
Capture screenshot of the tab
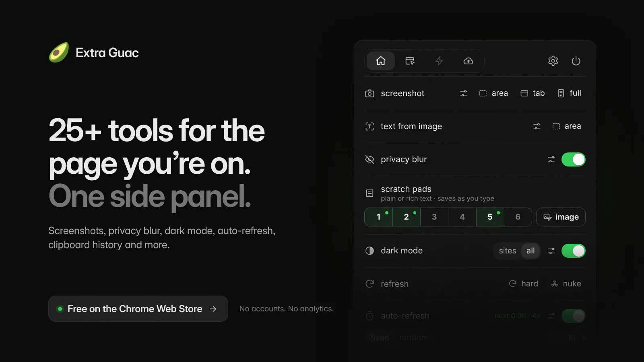click(x=533, y=93)
